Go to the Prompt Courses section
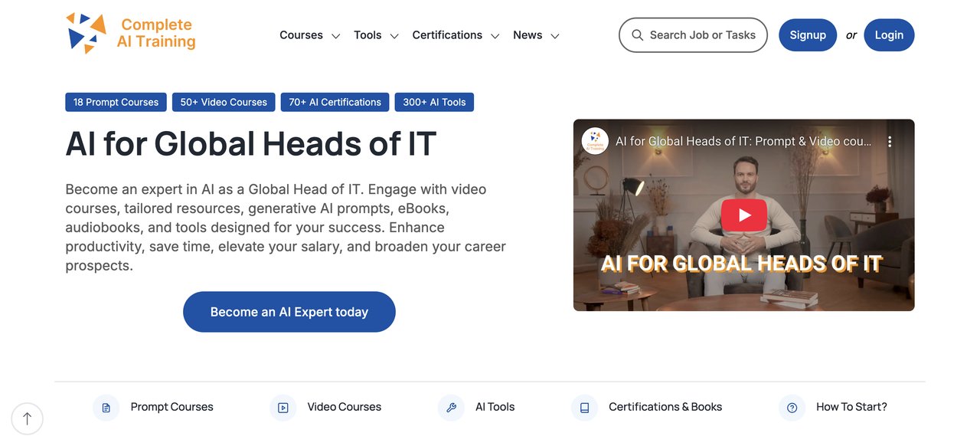Viewport: 980px width, 446px height. click(x=172, y=407)
